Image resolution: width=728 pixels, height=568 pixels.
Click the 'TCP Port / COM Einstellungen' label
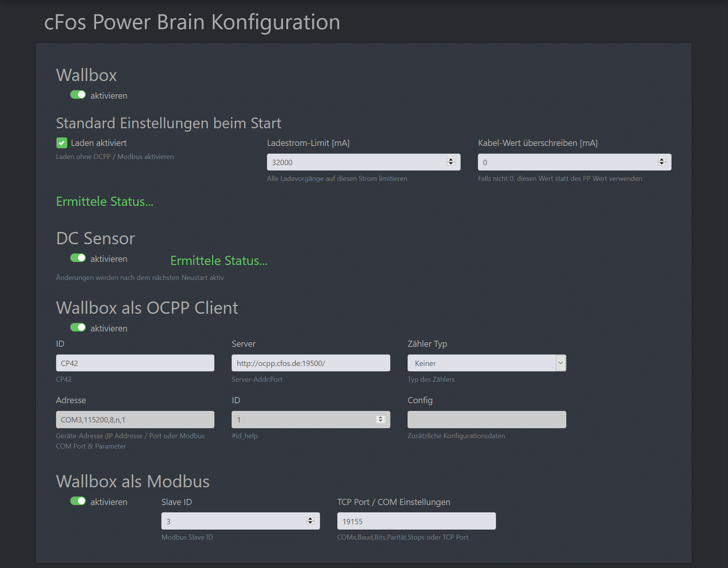coord(394,502)
